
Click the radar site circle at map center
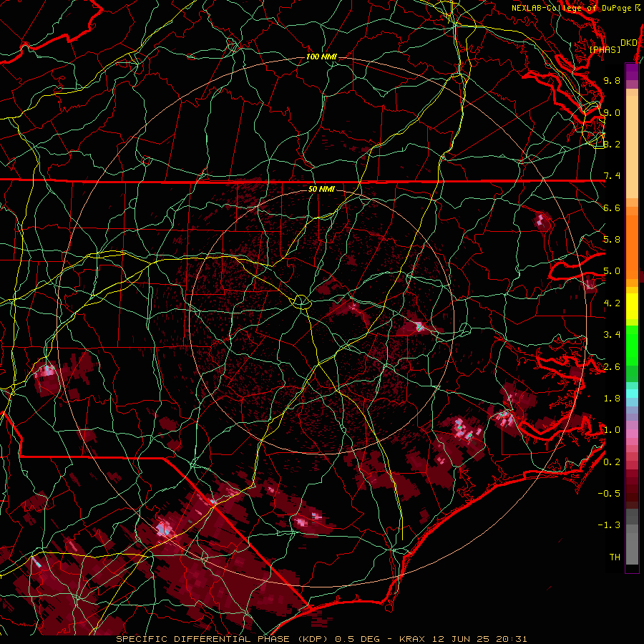301,302
